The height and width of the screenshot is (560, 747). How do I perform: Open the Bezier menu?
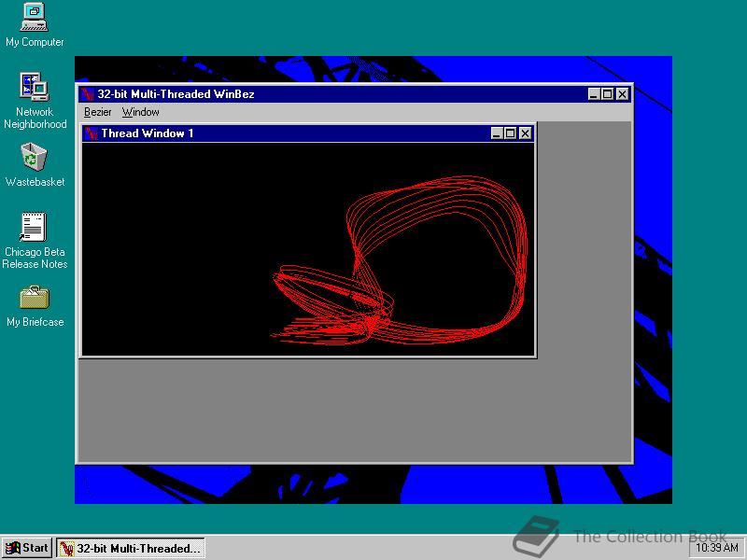[98, 112]
